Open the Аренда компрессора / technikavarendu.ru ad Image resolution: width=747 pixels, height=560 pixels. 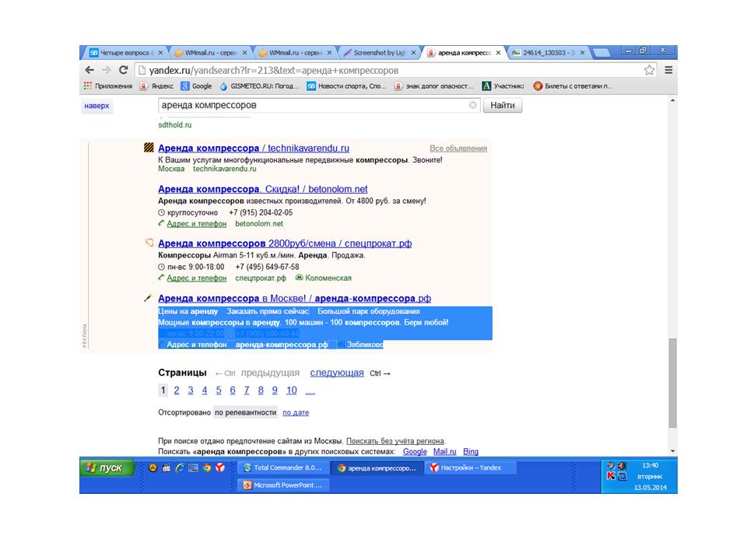(x=254, y=148)
